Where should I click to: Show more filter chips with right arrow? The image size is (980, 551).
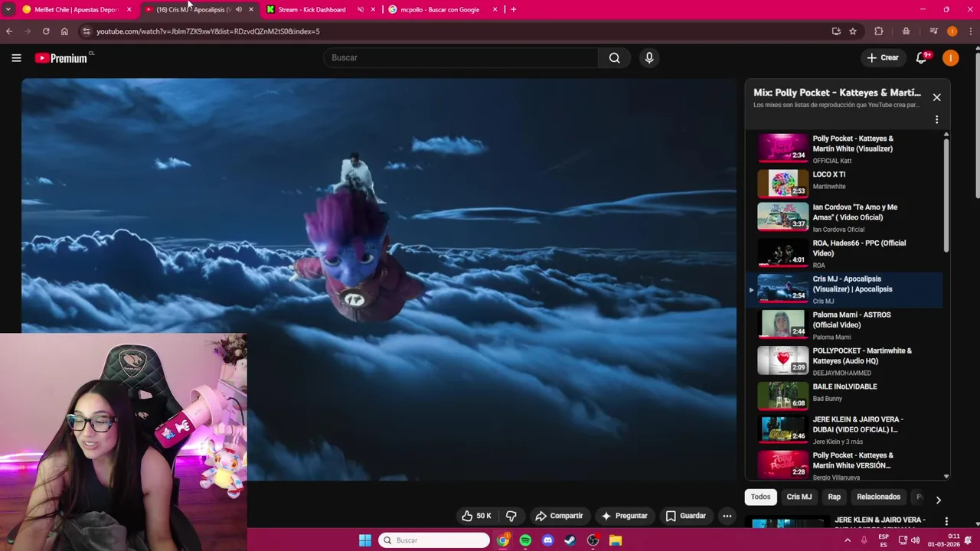click(938, 500)
